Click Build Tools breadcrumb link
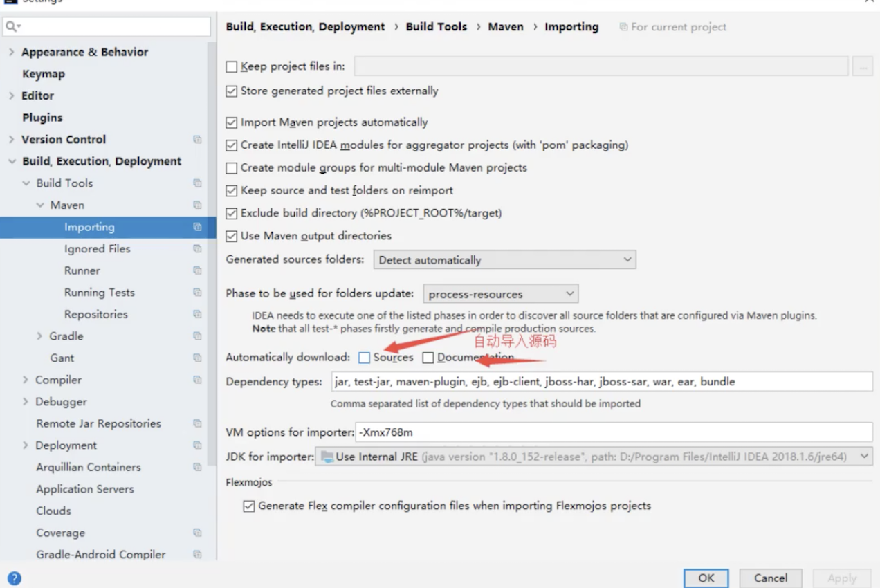Viewport: 880px width, 588px height. click(x=437, y=27)
